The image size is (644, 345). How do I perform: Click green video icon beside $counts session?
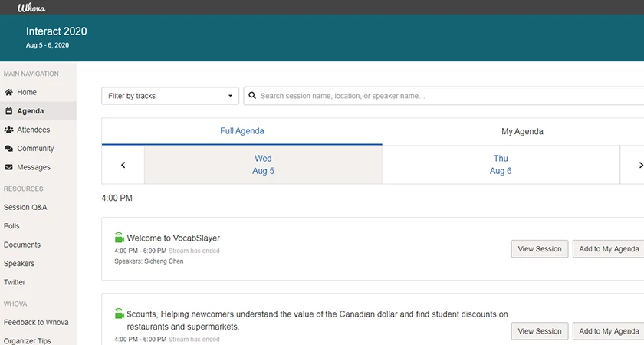click(120, 314)
